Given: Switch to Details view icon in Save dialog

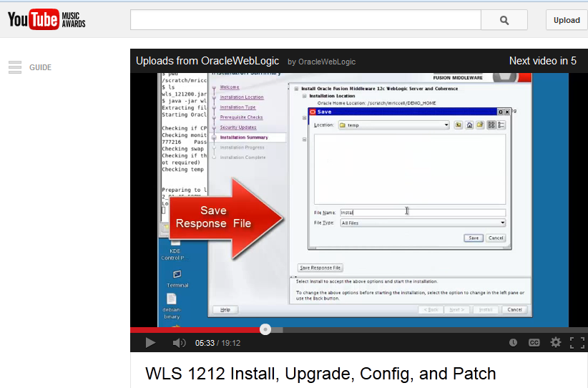Looking at the screenshot, I should [x=501, y=125].
